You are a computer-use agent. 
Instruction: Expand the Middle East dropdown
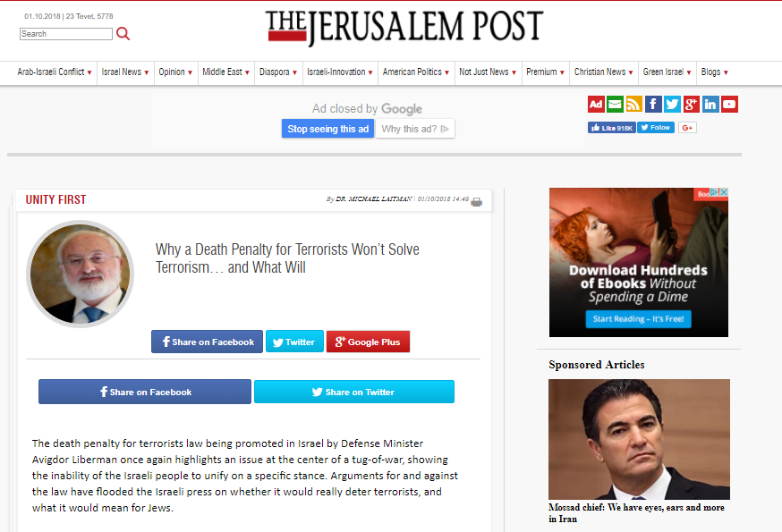(226, 72)
